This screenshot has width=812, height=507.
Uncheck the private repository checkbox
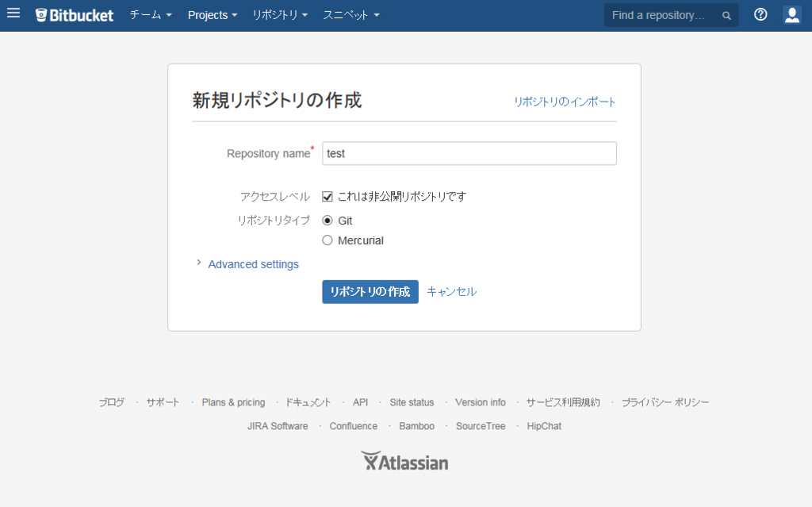coord(327,197)
